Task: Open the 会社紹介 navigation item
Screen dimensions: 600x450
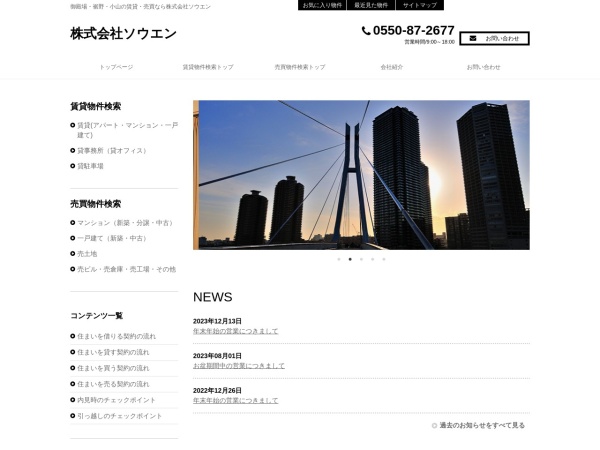Action: pos(392,67)
